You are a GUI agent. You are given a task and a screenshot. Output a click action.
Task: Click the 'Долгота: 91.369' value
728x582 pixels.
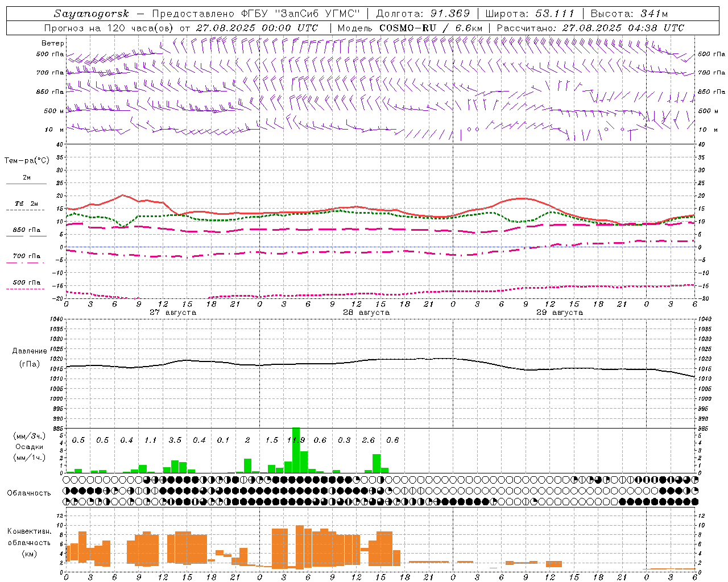coord(423,14)
